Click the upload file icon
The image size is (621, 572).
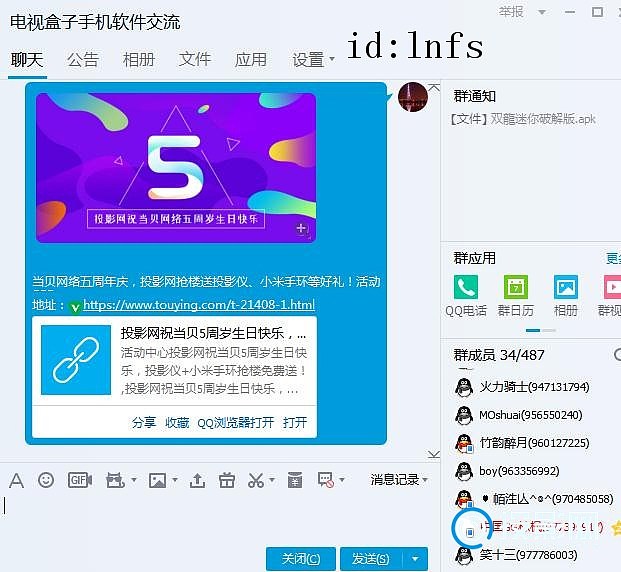[x=197, y=480]
